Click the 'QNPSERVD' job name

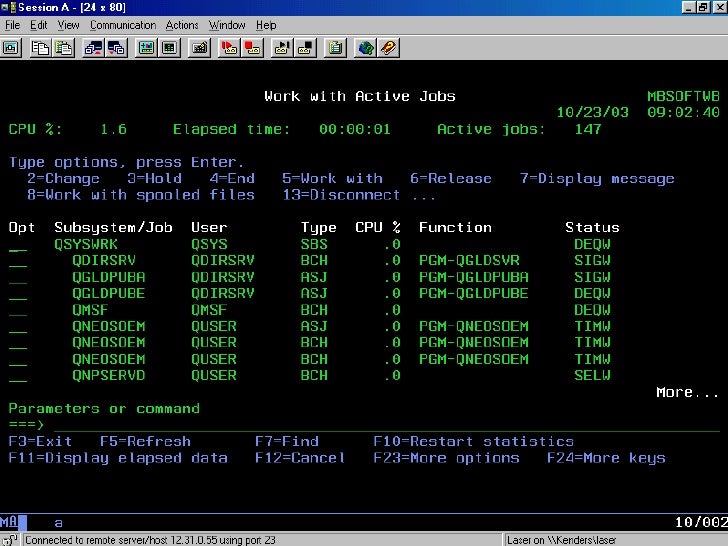[109, 376]
